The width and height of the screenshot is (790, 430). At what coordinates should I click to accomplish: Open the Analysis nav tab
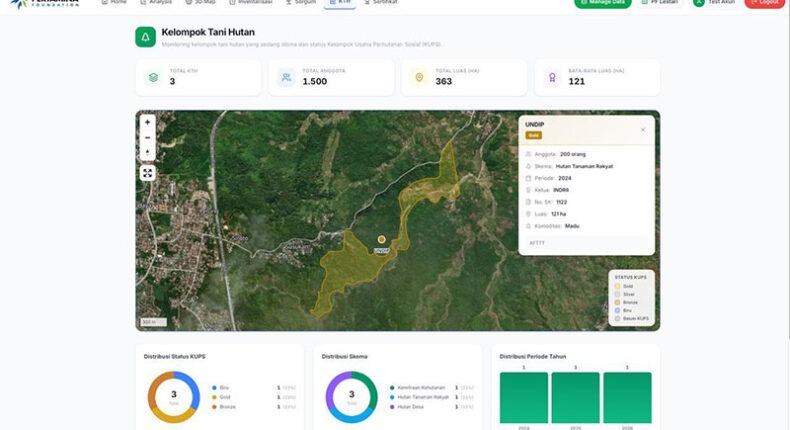point(156,2)
